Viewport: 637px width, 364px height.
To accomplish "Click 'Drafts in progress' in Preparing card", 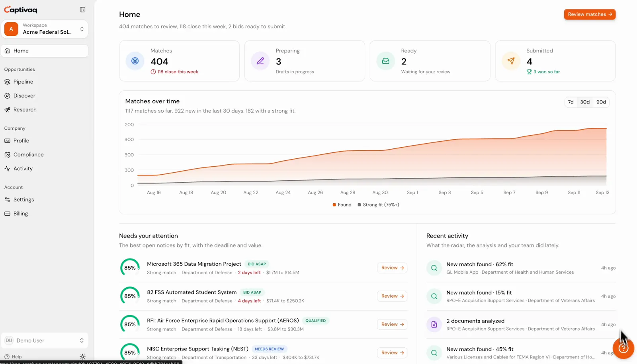I will [x=295, y=72].
